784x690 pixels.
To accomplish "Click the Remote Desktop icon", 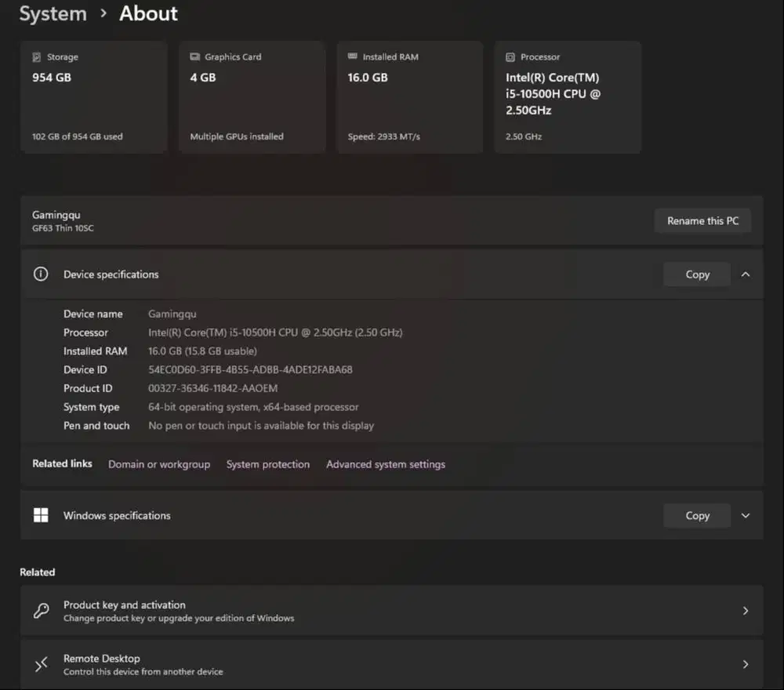I will pos(41,664).
